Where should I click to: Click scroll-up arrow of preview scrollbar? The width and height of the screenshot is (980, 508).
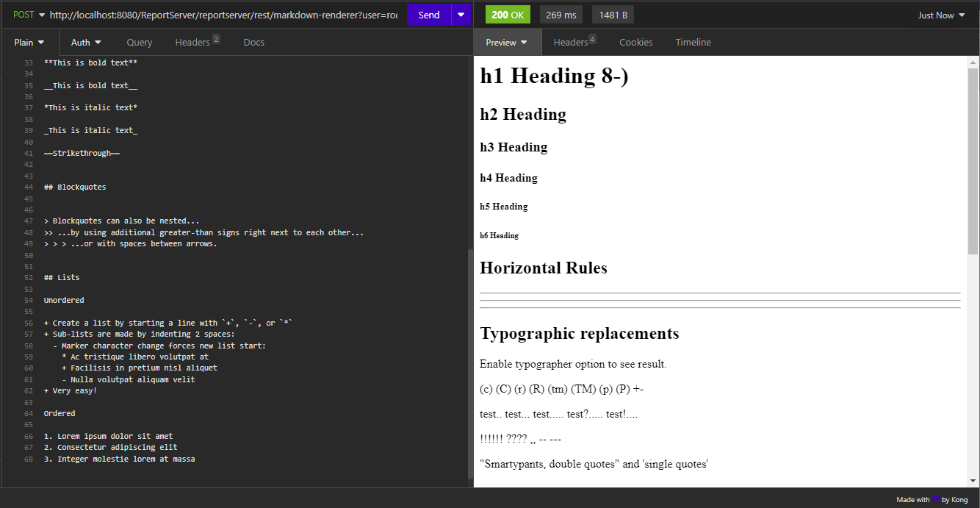tap(973, 62)
